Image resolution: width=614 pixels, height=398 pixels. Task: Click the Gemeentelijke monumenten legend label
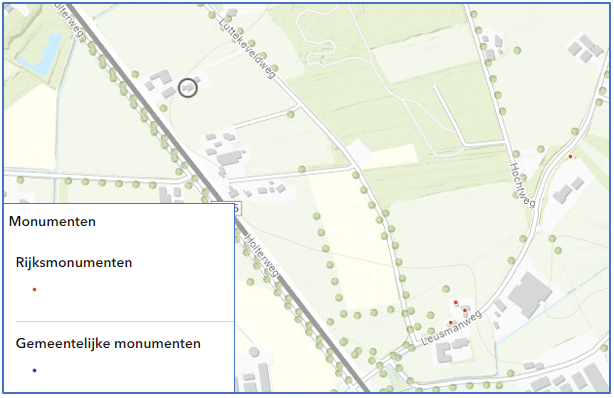pos(108,344)
